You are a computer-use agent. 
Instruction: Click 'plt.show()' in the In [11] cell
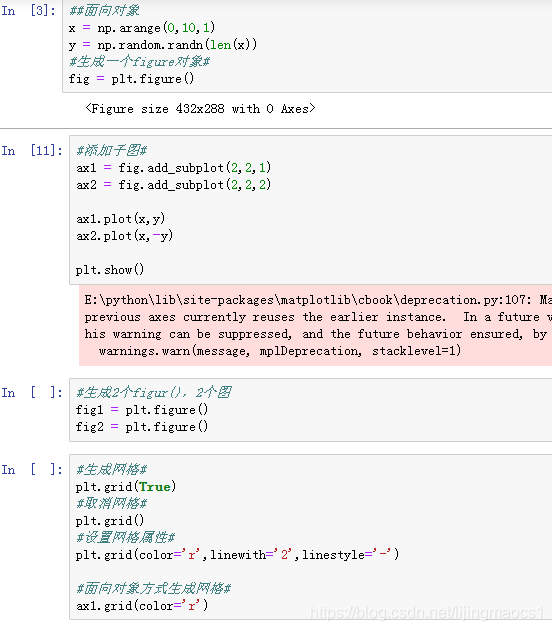pyautogui.click(x=110, y=270)
